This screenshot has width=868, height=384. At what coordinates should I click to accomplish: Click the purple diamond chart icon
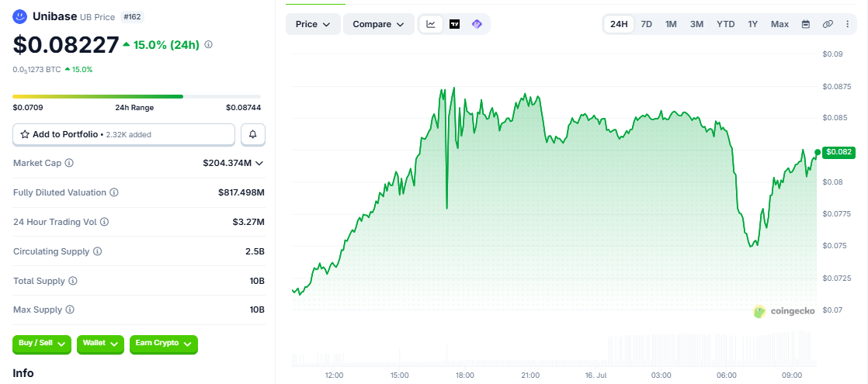tap(477, 24)
